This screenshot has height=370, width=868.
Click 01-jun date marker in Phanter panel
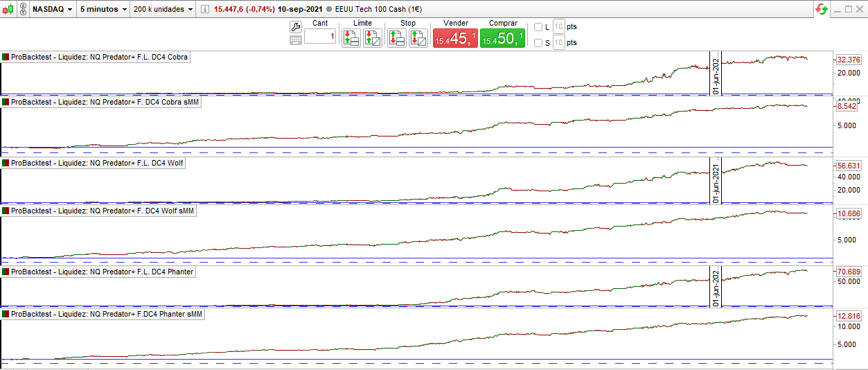[x=716, y=285]
